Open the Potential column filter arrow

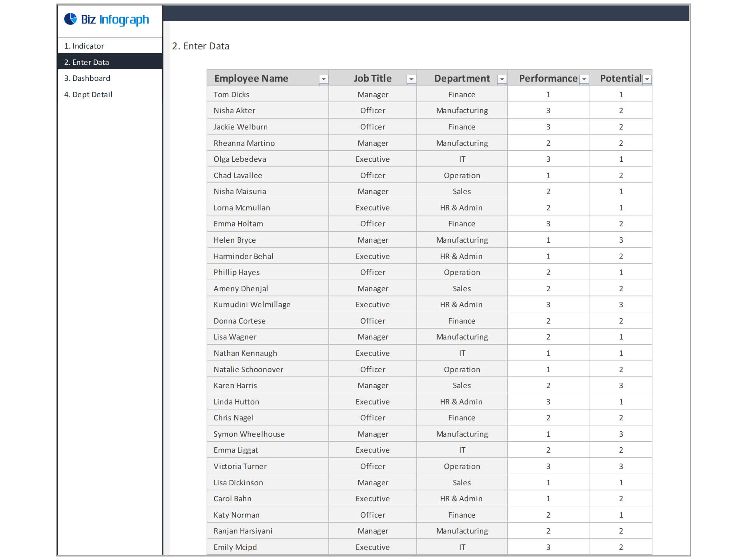pyautogui.click(x=647, y=79)
